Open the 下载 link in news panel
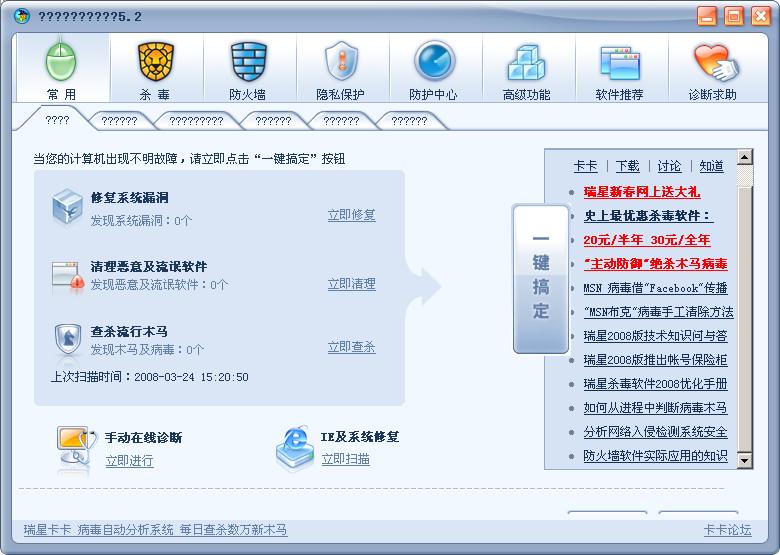 click(628, 166)
